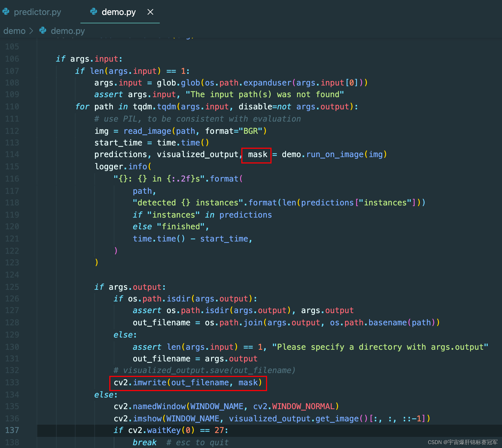
Task: Click the commented 'visualized_output.save' line
Action: pos(205,370)
